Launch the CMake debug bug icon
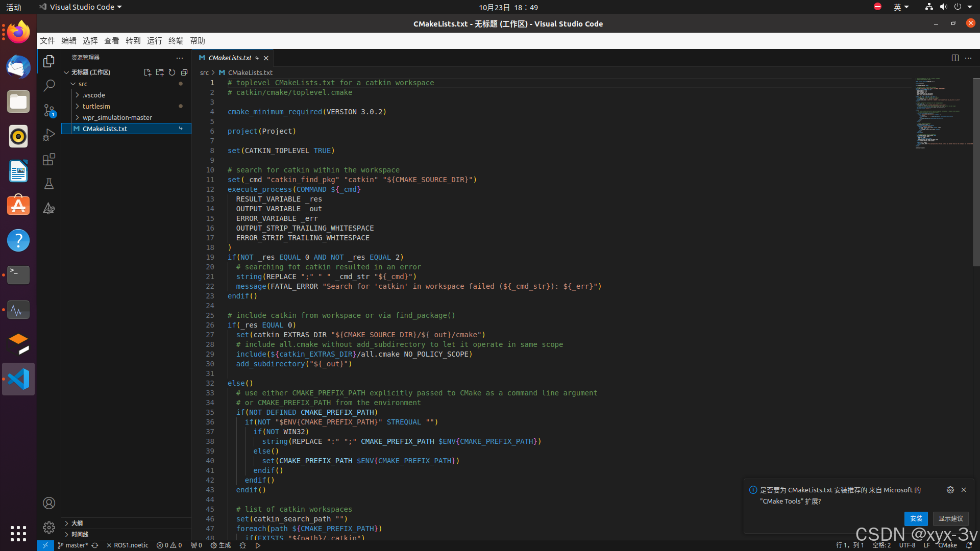The height and width of the screenshot is (551, 980). pos(243,545)
